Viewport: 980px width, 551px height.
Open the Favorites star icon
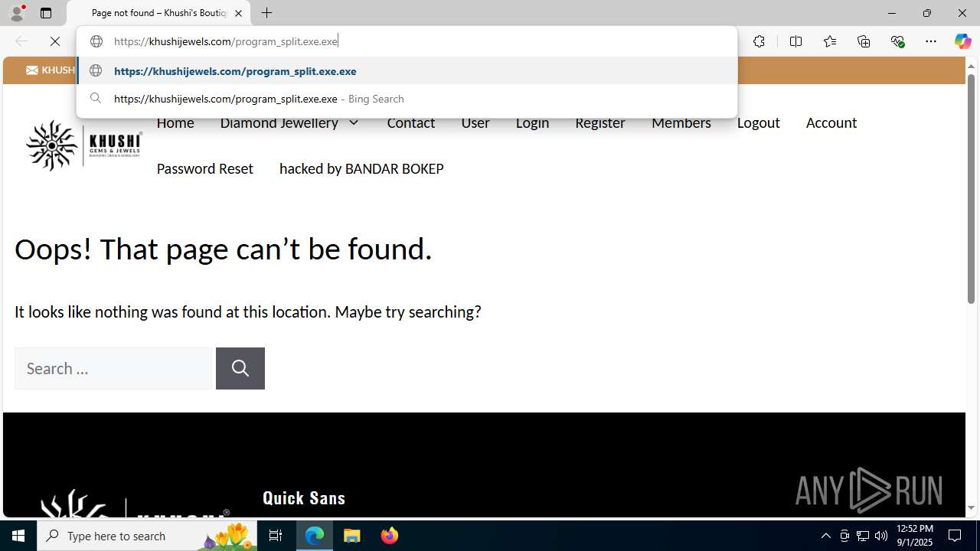(829, 41)
